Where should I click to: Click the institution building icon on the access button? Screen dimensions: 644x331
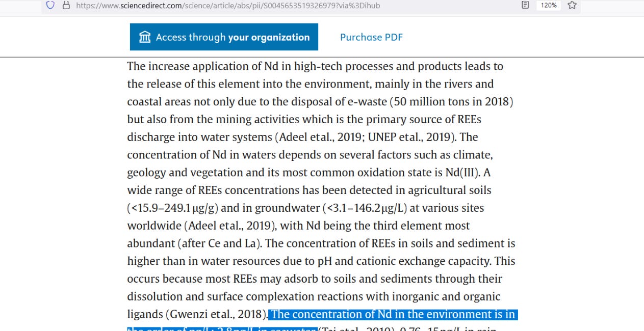(145, 37)
